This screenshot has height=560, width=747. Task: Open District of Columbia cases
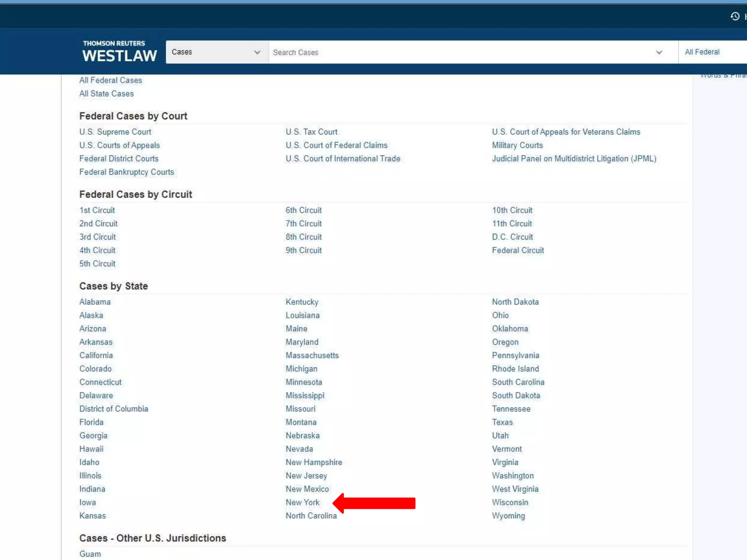[114, 409]
